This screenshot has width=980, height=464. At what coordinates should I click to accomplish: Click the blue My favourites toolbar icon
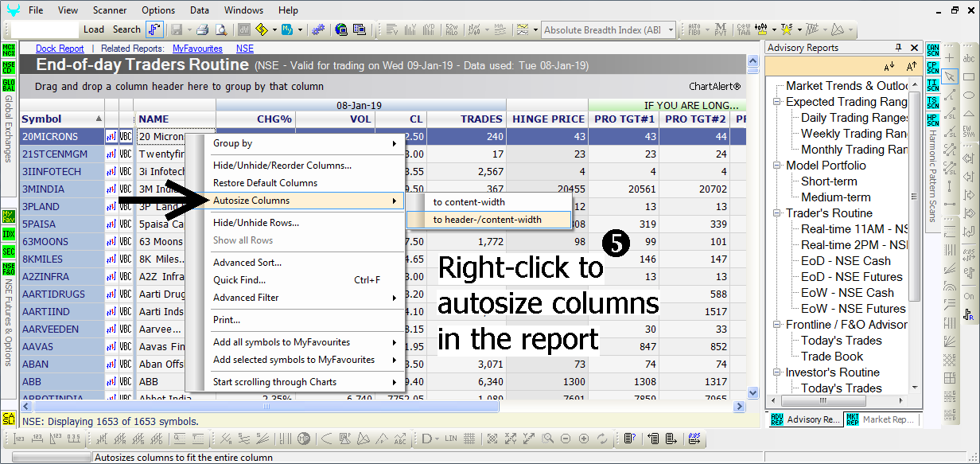pos(288,29)
